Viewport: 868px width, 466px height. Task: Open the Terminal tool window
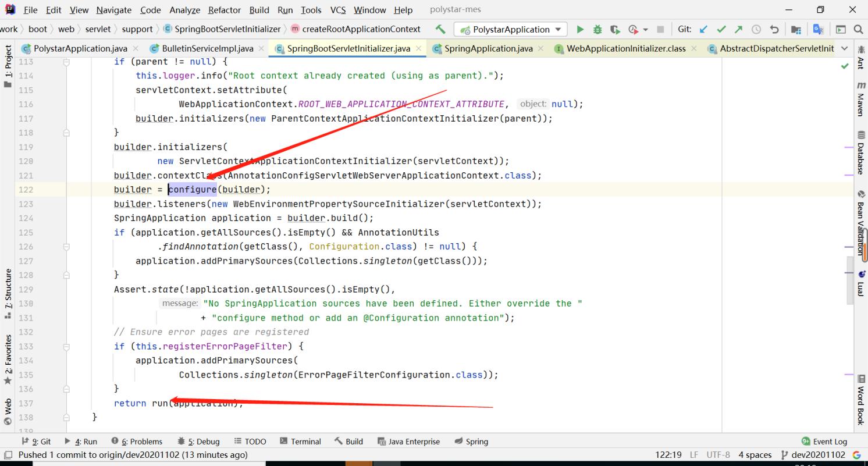pyautogui.click(x=301, y=442)
